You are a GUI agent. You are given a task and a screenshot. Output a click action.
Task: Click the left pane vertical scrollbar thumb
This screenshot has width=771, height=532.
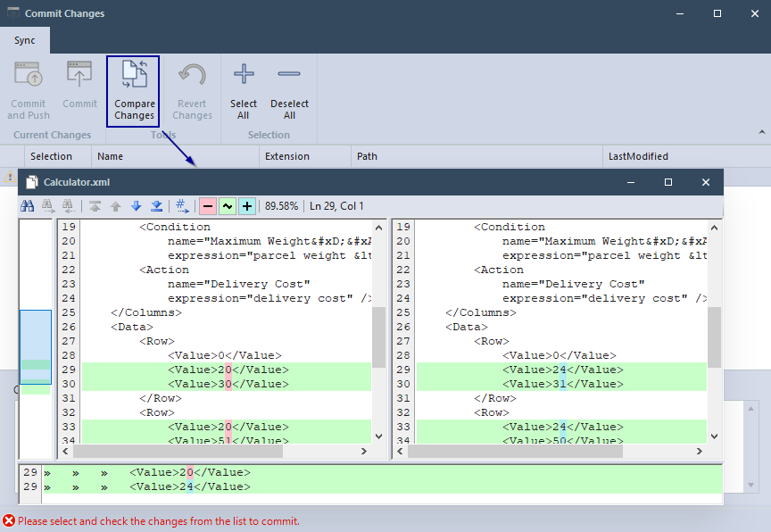tap(378, 337)
